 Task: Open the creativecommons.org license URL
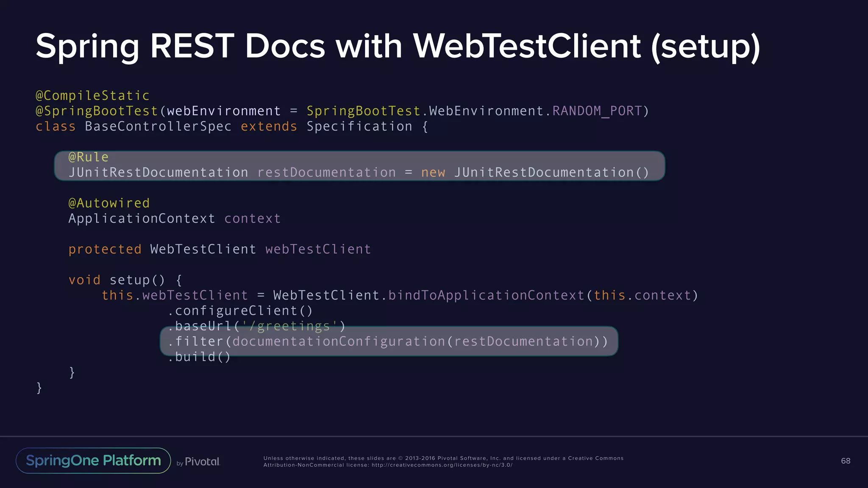click(x=442, y=465)
